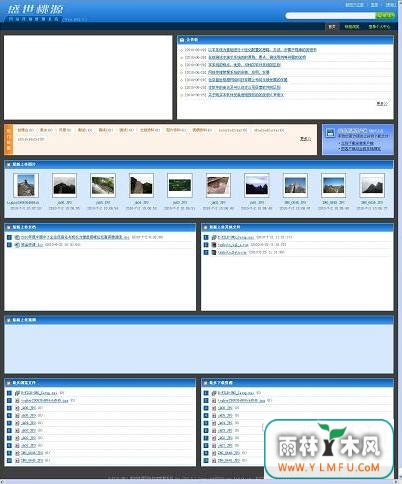The image size is (402, 484).
Task: Click the site logo in the blue header
Action: (x=35, y=9)
